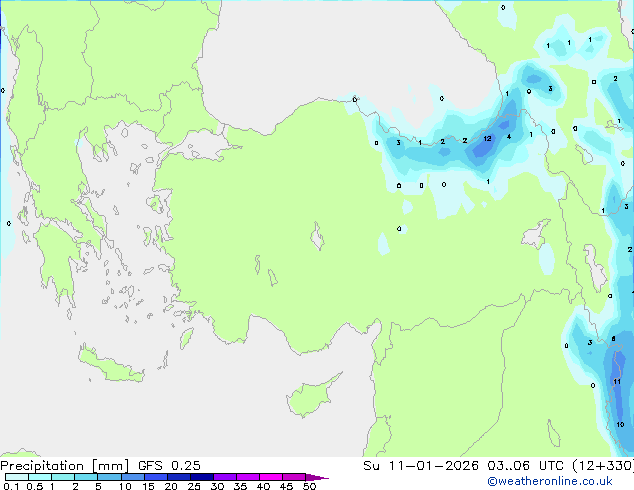This screenshot has height=490, width=634.
Task: Click the 'Su 11-01-2026' date text
Action: (421, 466)
